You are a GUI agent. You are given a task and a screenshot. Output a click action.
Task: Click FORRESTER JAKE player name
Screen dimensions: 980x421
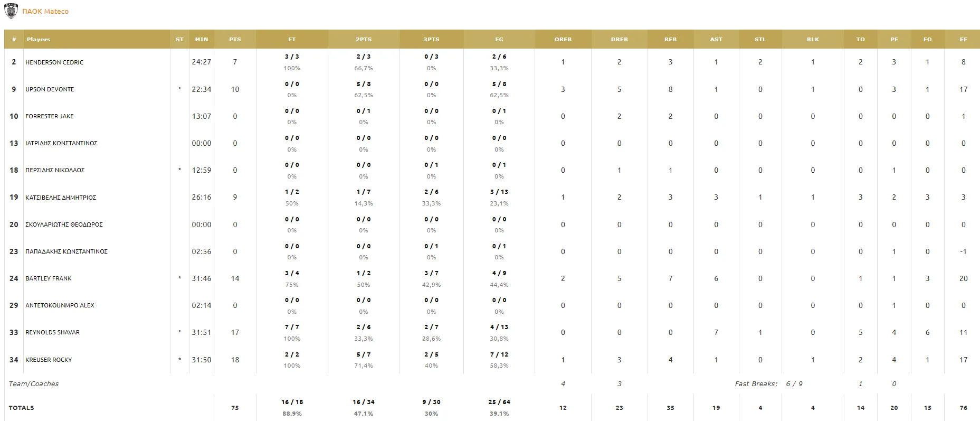point(50,116)
